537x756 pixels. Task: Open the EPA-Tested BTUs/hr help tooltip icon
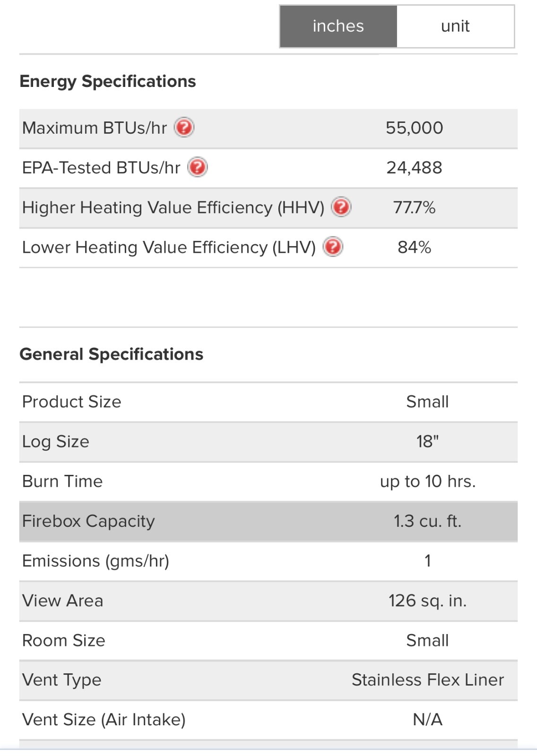click(x=197, y=167)
